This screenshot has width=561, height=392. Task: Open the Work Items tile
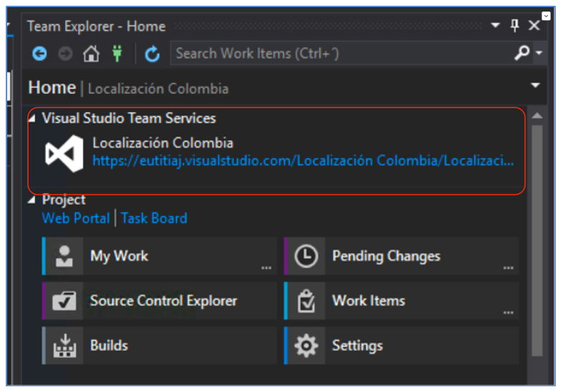(x=401, y=301)
